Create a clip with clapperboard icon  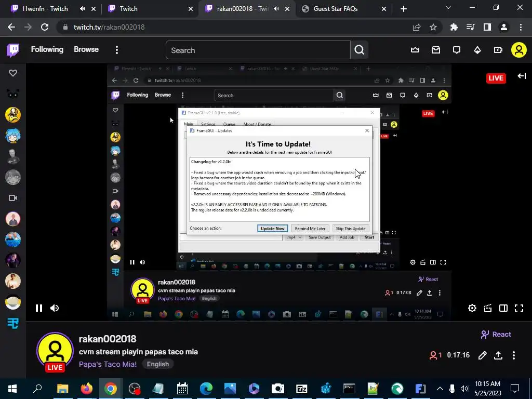pyautogui.click(x=487, y=308)
